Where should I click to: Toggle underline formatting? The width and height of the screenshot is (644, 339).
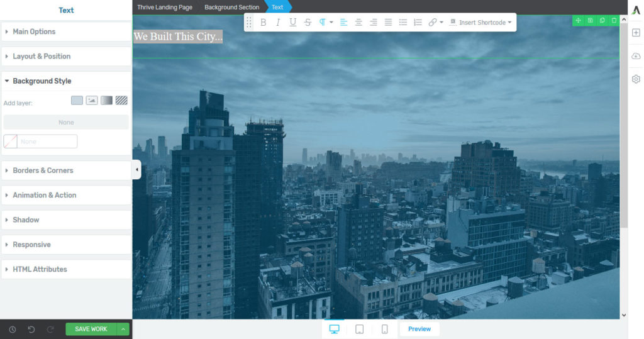[x=293, y=23]
